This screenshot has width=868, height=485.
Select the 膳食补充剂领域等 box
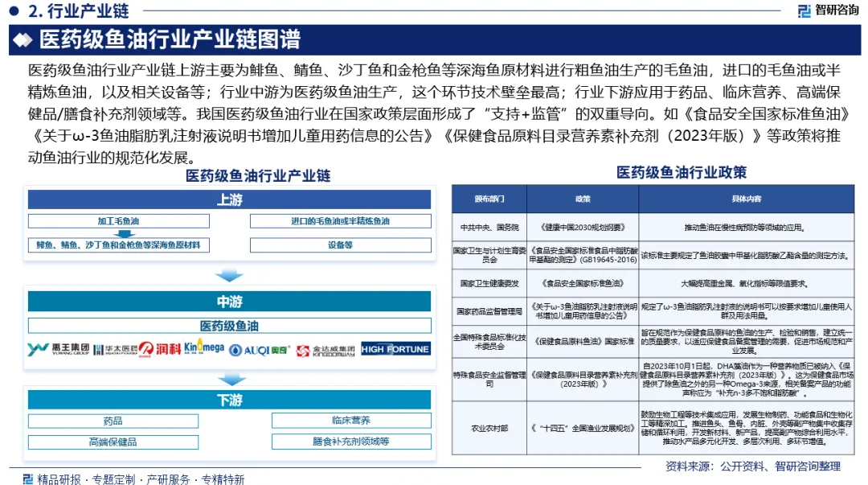351,442
